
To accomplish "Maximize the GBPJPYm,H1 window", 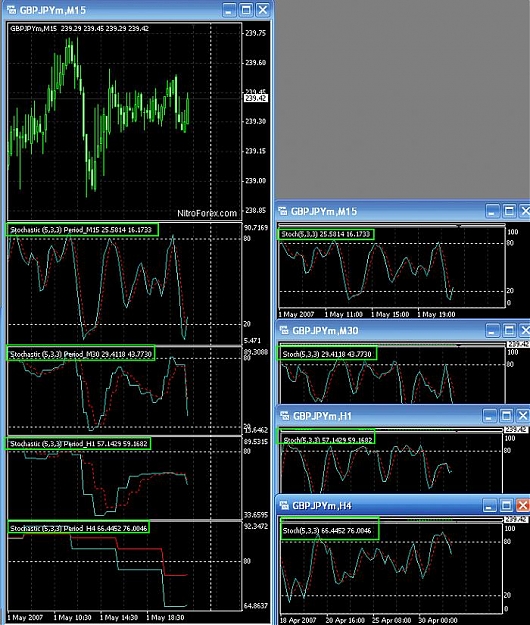I will (x=506, y=416).
